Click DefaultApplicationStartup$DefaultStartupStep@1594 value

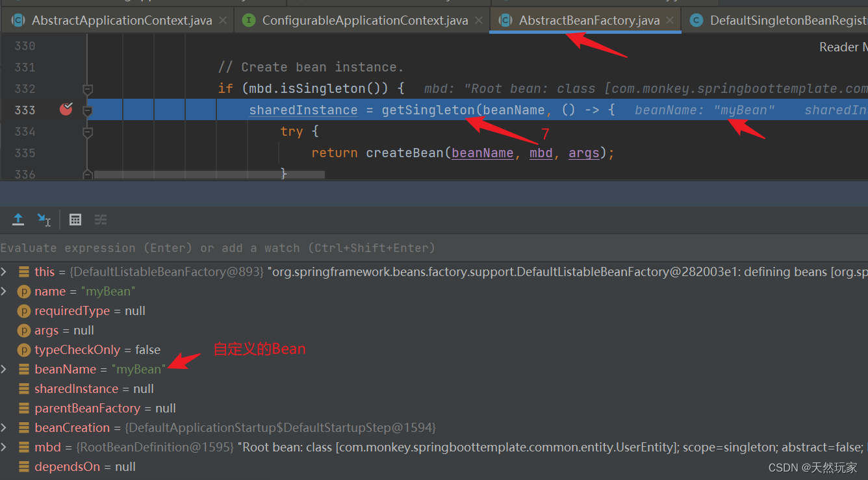[281, 427]
